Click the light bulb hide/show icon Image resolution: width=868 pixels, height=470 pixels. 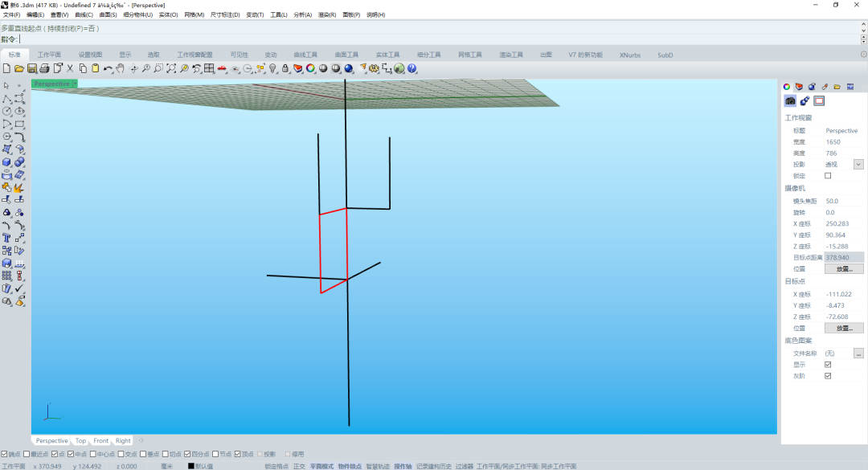(x=272, y=68)
